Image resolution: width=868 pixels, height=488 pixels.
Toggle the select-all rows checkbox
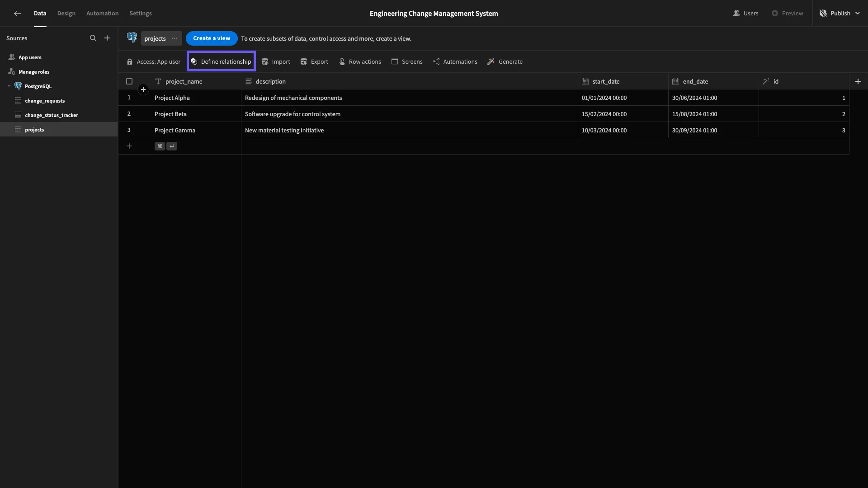point(129,81)
